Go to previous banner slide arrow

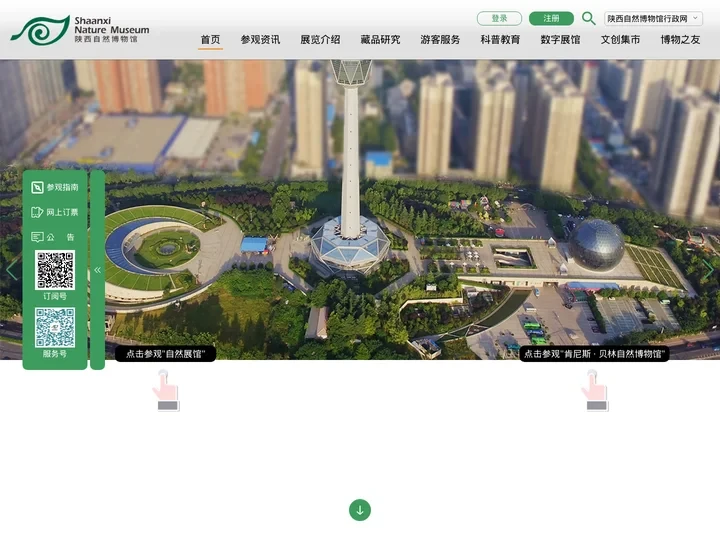click(x=12, y=270)
